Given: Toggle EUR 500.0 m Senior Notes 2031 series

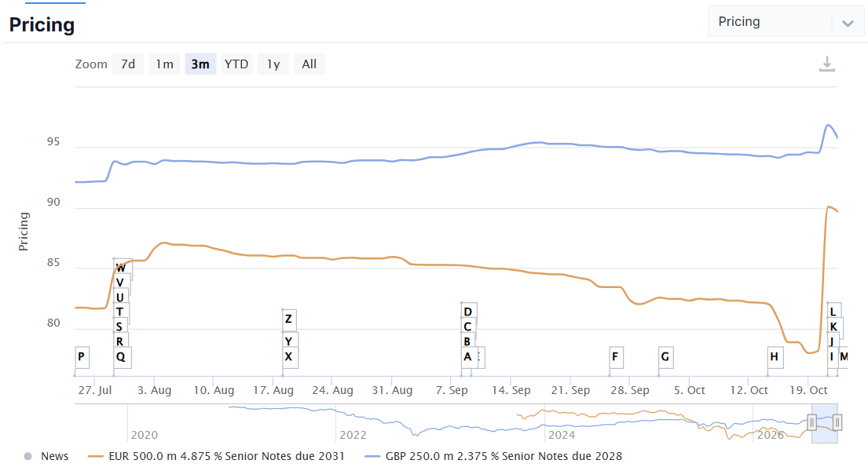Looking at the screenshot, I should [x=217, y=456].
